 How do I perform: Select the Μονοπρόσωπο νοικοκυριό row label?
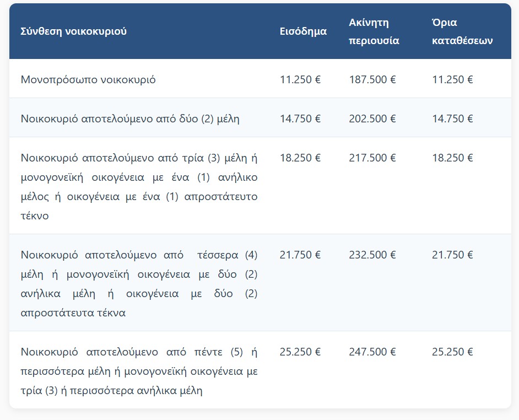[x=88, y=79]
